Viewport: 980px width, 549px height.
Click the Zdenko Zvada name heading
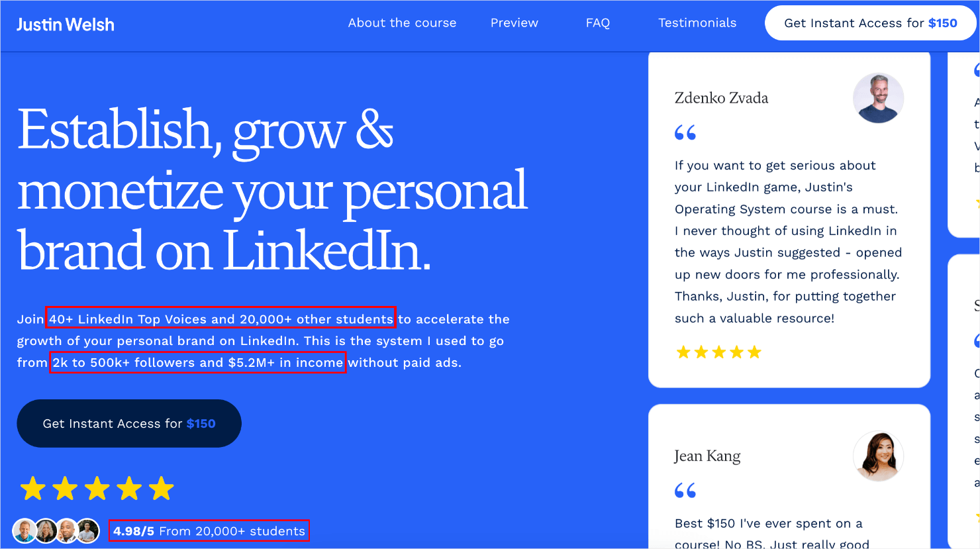click(721, 98)
